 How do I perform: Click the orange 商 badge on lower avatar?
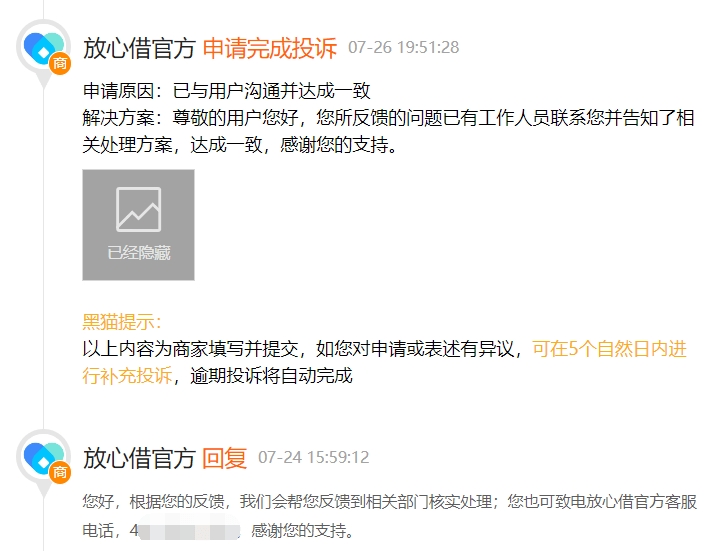(x=60, y=472)
